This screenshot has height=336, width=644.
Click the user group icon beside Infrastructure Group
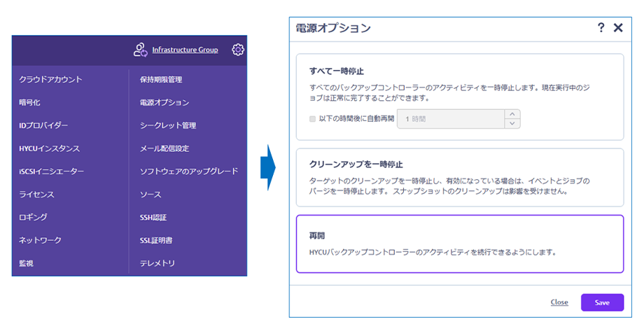(141, 50)
